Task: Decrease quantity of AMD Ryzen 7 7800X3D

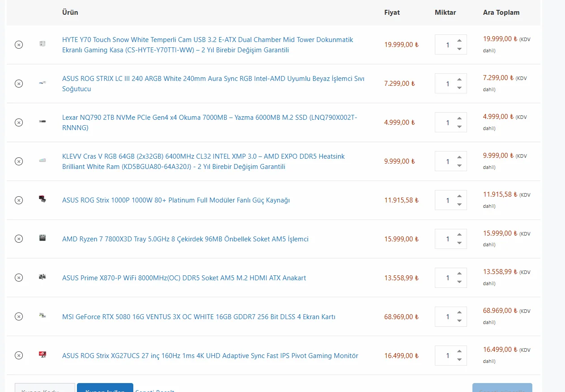Action: point(459,244)
